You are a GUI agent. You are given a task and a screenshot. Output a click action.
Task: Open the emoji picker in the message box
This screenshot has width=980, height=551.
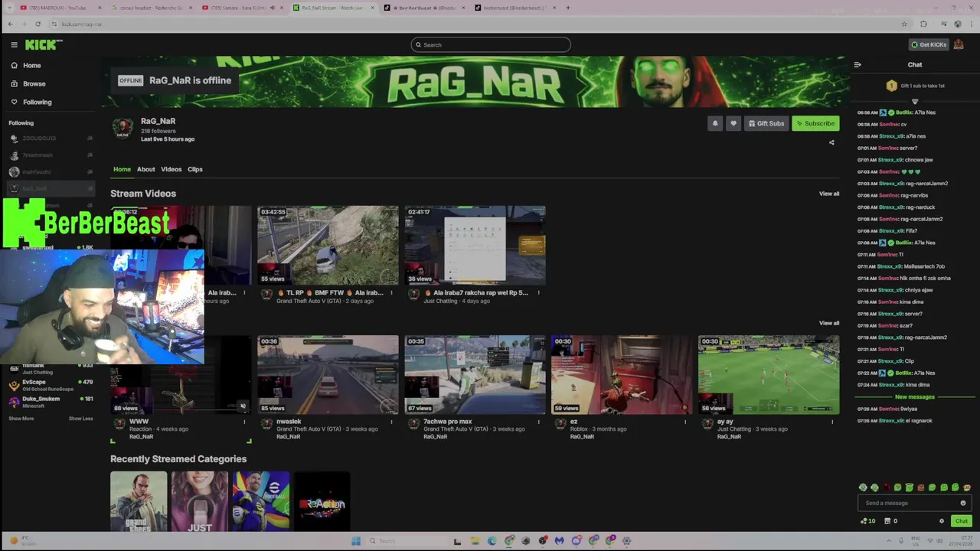point(963,503)
